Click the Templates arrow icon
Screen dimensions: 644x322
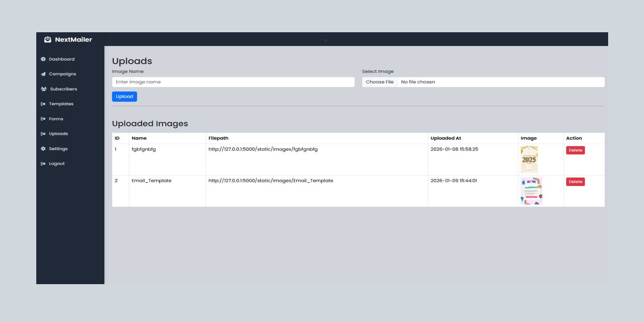point(43,104)
